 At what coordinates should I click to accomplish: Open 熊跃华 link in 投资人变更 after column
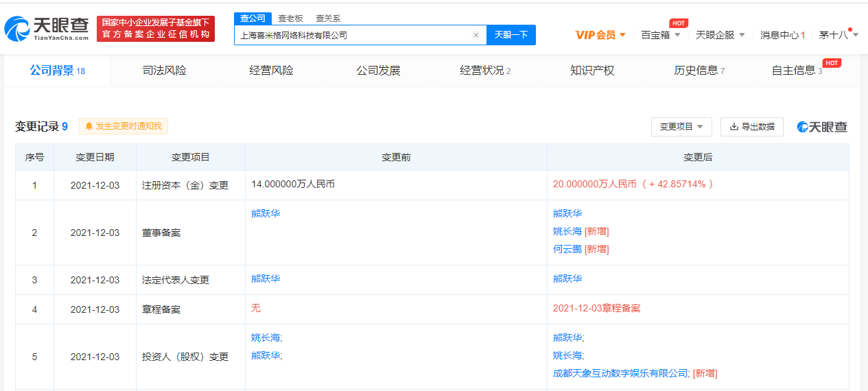click(x=567, y=337)
